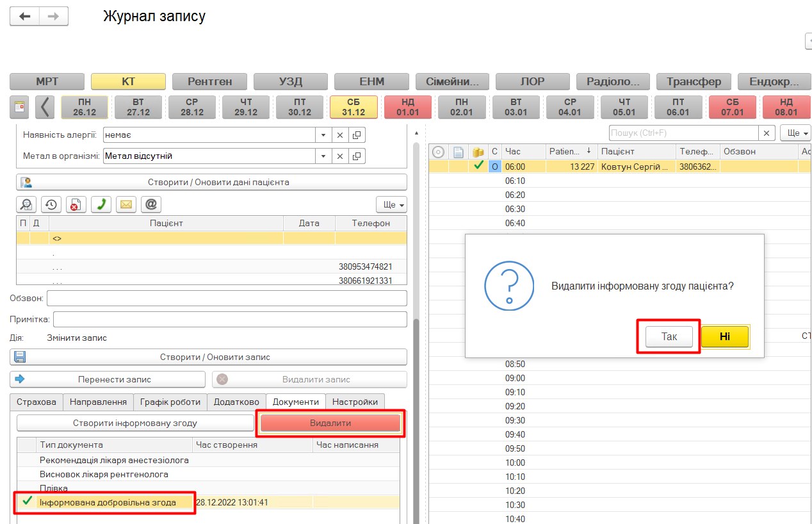Click the document with red cross icon
Image resolution: width=812 pixels, height=524 pixels.
(x=76, y=204)
